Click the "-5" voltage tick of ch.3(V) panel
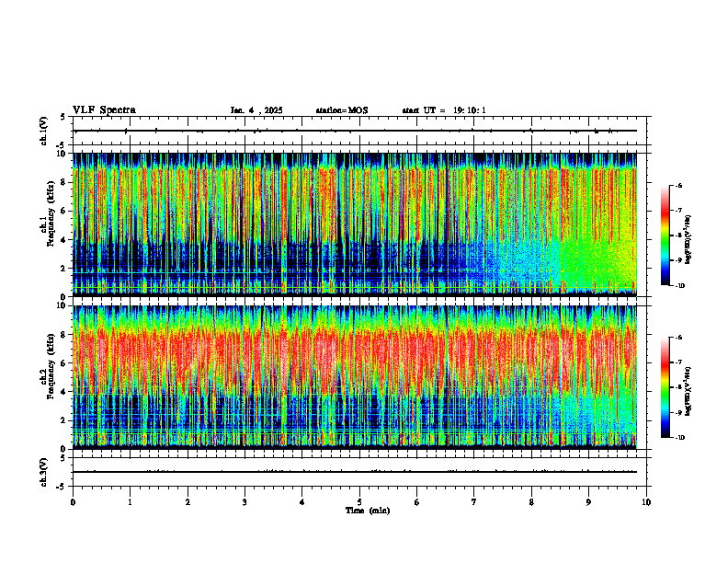 coord(62,487)
